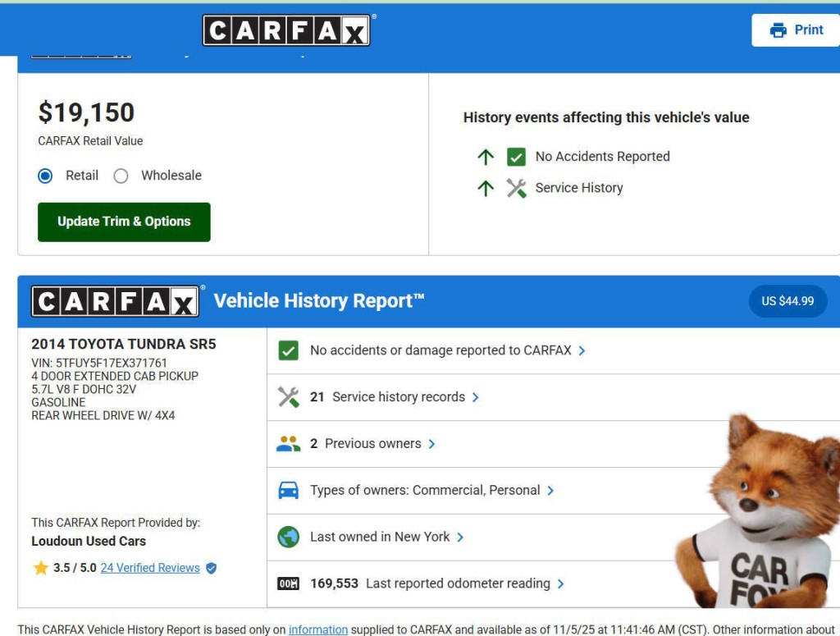Click the odometer icon beside 169,553
Viewport: 840px width, 636px height.
[288, 584]
